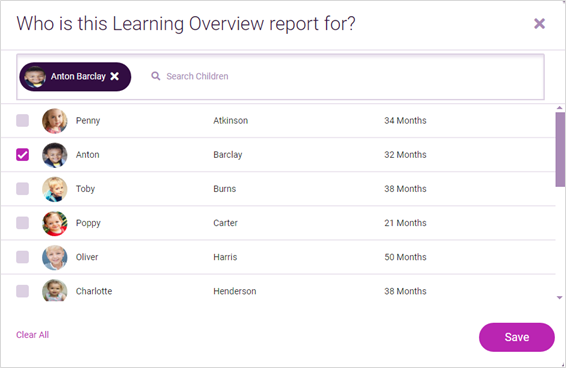Screen dimensions: 566x368
Task: Click the scroll down arrow of list
Action: 560,298
